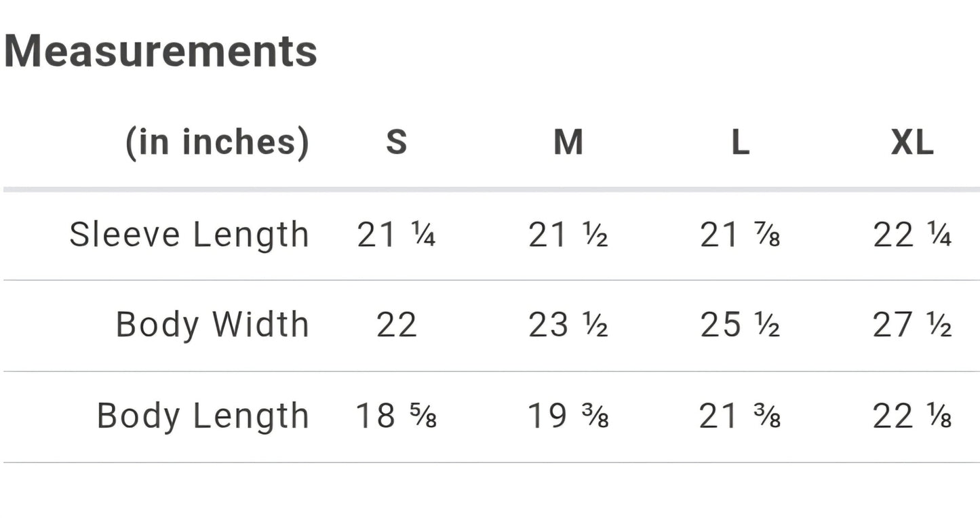
Task: Pick the 21 ⅞ Sleeve Length cell
Action: click(x=740, y=235)
